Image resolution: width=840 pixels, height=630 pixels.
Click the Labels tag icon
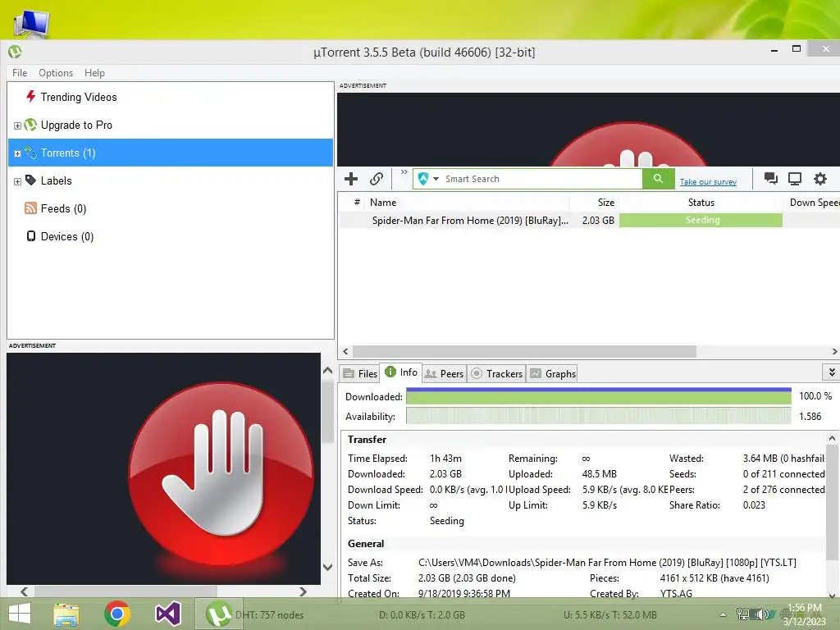pos(30,180)
